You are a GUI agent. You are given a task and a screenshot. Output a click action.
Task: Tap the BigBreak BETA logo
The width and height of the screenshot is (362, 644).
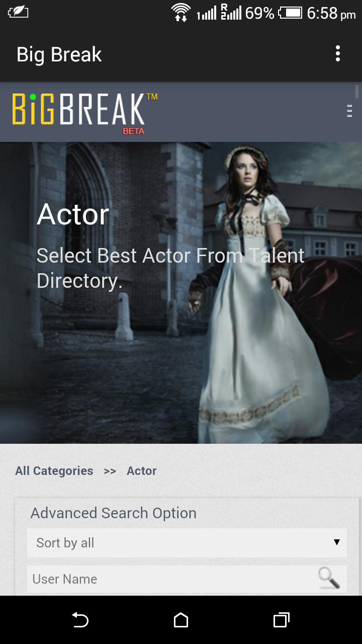[x=84, y=113]
